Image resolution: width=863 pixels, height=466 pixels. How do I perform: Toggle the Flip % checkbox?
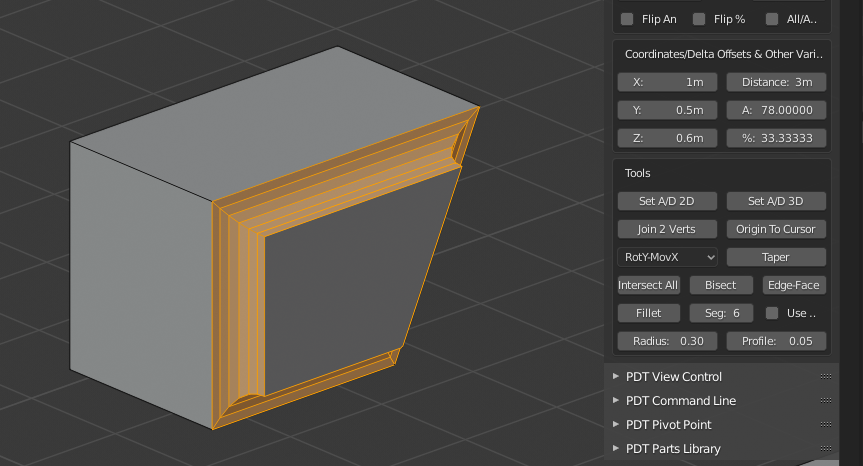tap(699, 18)
